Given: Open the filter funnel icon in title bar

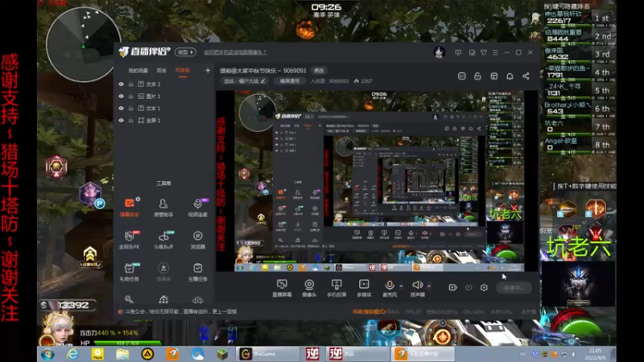Looking at the screenshot, I should point(484,52).
